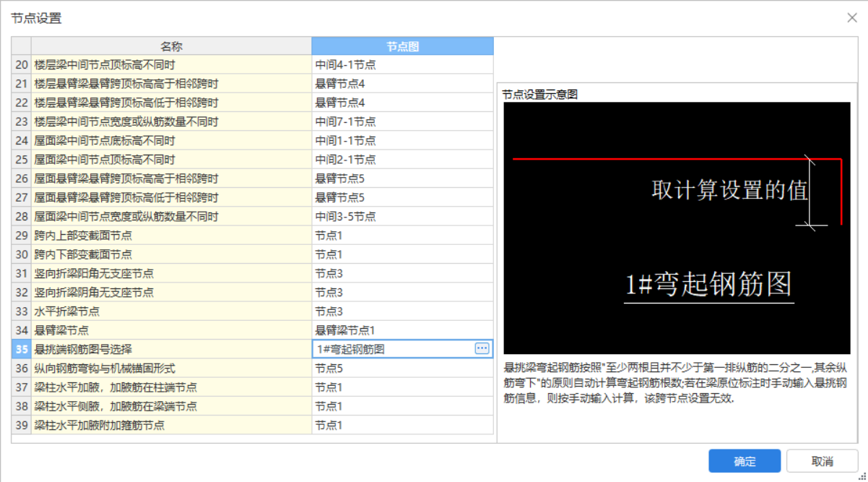
Task: Select row 梁柱水平侧腋，加腋筋在梁端节点
Action: [171, 406]
